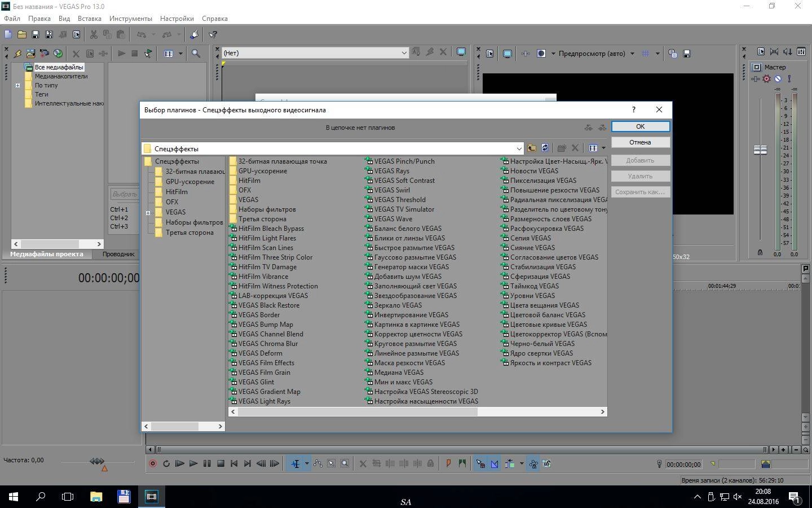Open the trimmer (Нет) media dropdown
Screen dimensions: 812x508
coord(404,52)
